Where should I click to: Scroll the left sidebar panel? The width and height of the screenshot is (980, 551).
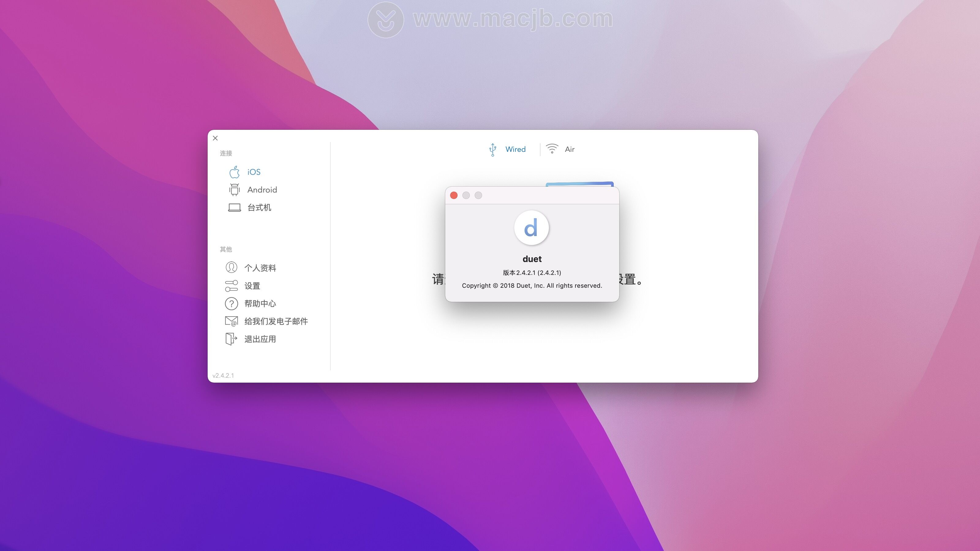(269, 256)
